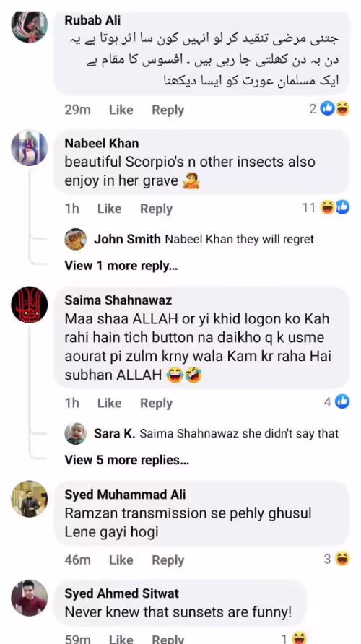361x644 pixels.
Task: Reply to Saima Shahnawaz's comment
Action: 157,404
